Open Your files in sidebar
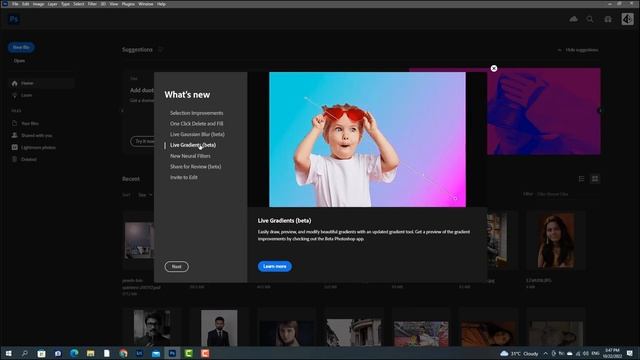The width and height of the screenshot is (640, 360). [x=30, y=123]
